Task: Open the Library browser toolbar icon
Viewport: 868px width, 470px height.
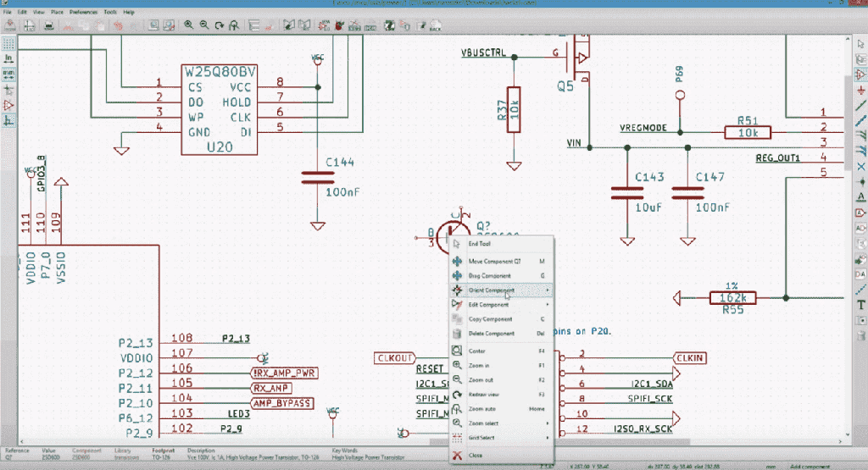Action: coord(304,25)
